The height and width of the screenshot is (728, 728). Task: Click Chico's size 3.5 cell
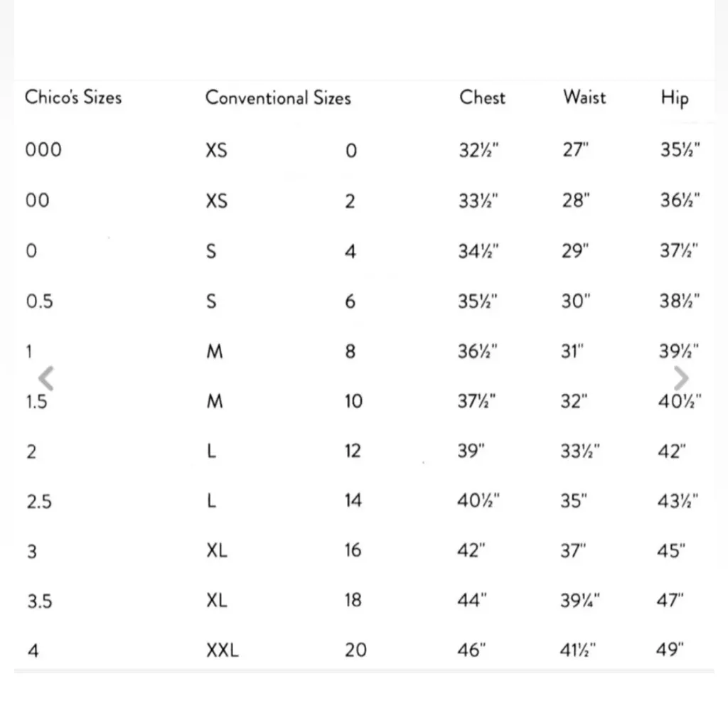(40, 601)
